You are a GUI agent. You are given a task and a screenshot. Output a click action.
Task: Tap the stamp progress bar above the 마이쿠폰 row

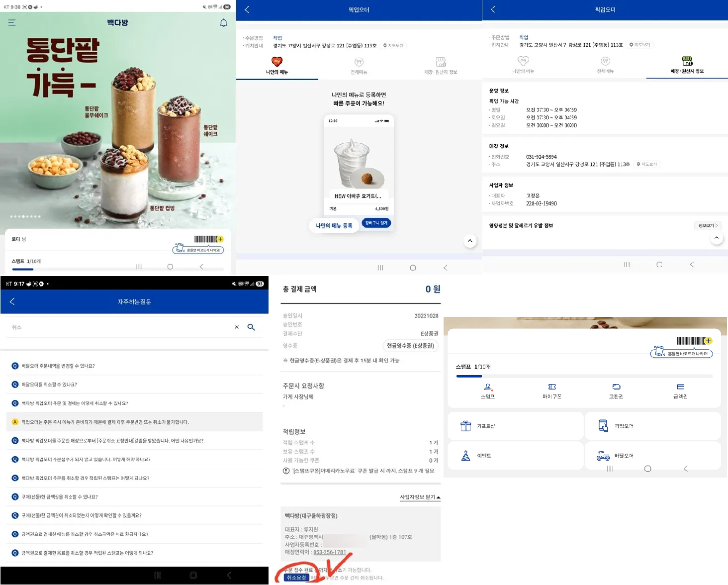click(x=584, y=376)
